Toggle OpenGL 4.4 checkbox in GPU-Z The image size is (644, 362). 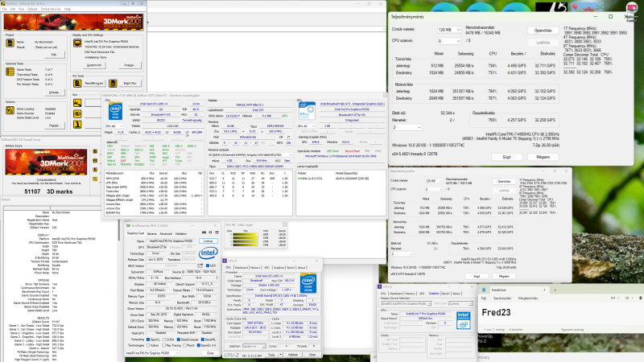tap(199, 346)
